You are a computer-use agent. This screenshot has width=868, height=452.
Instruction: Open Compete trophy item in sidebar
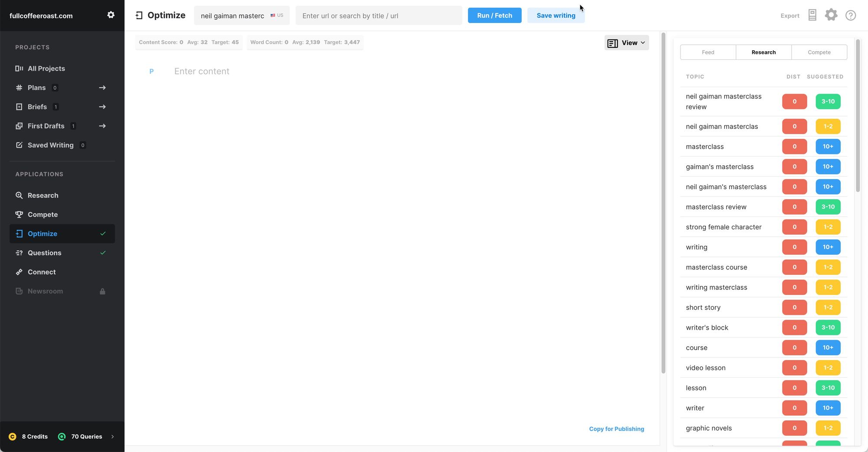point(43,214)
